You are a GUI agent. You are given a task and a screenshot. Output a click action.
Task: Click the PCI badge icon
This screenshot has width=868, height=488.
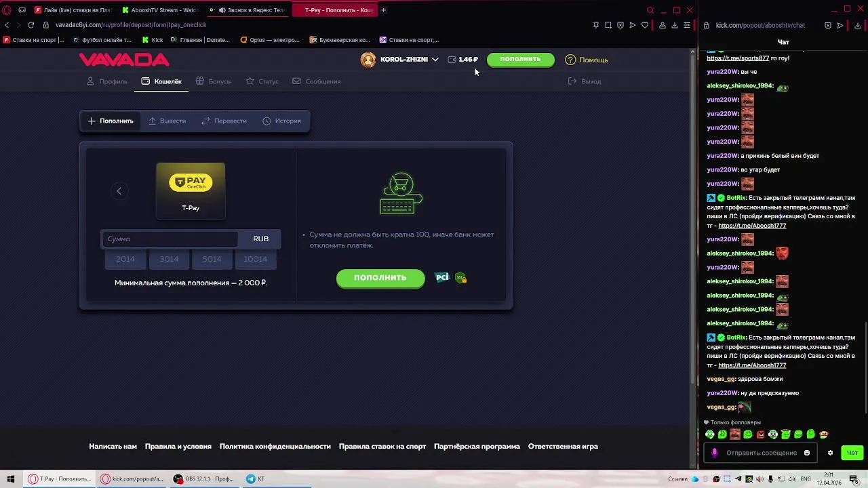442,277
